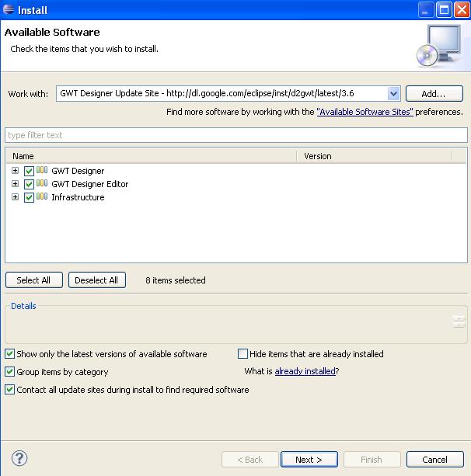Viewport: 471px width, 476px height.
Task: Click the Infrastructure category icon
Action: pos(42,196)
